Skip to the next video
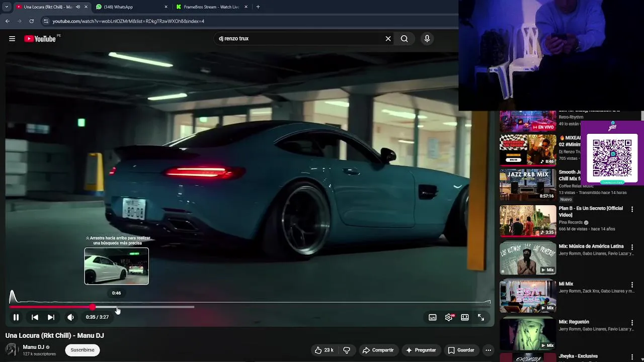The width and height of the screenshot is (644, 362). pyautogui.click(x=51, y=317)
